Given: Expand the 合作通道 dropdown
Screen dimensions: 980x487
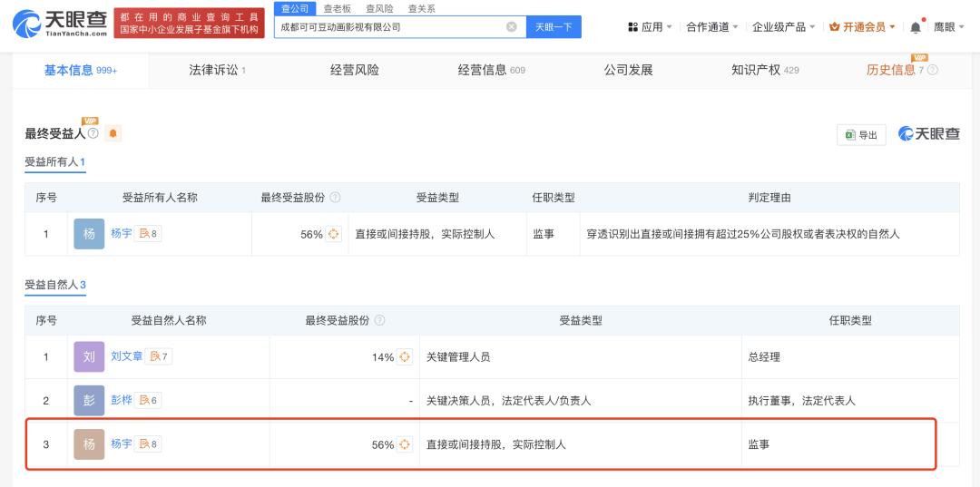Looking at the screenshot, I should pyautogui.click(x=711, y=27).
